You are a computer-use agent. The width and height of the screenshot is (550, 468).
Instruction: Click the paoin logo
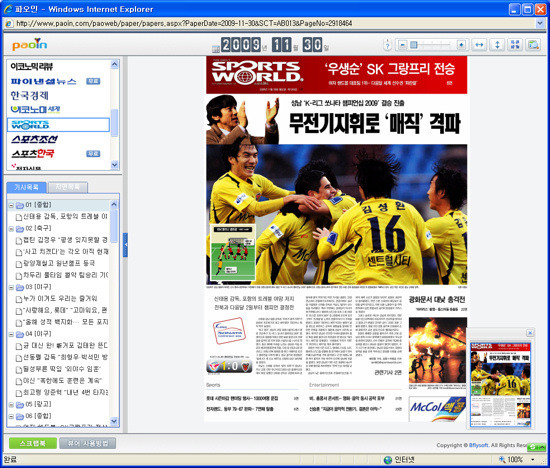click(x=29, y=44)
